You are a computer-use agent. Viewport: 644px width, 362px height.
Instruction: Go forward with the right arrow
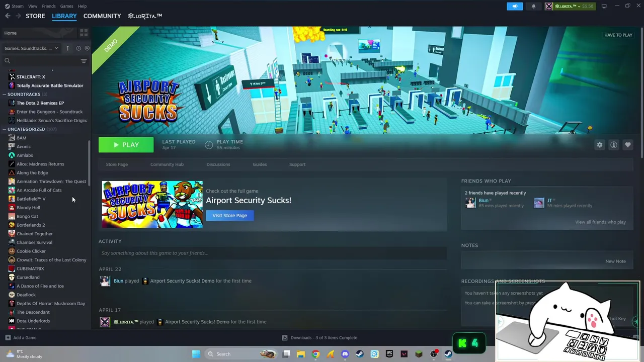click(18, 16)
